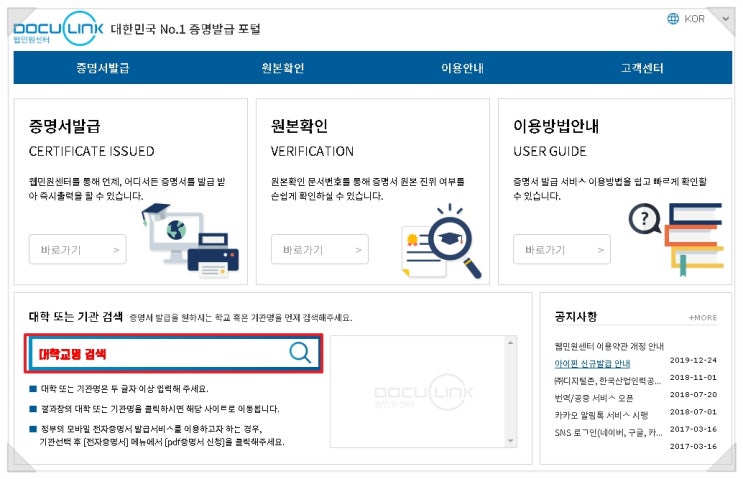Click 바로가기 under 이용방법안내 card
Screen dimensions: 743x479
click(x=562, y=249)
